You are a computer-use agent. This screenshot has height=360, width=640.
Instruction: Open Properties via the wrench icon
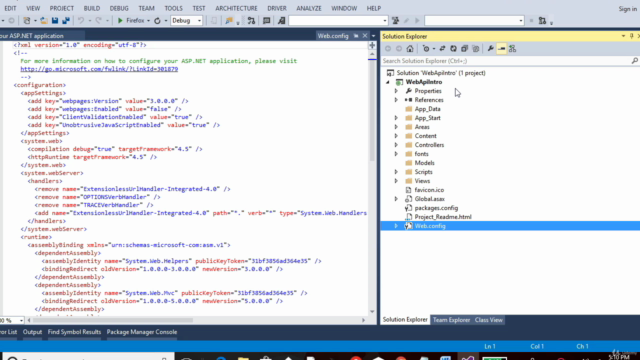pyautogui.click(x=491, y=49)
